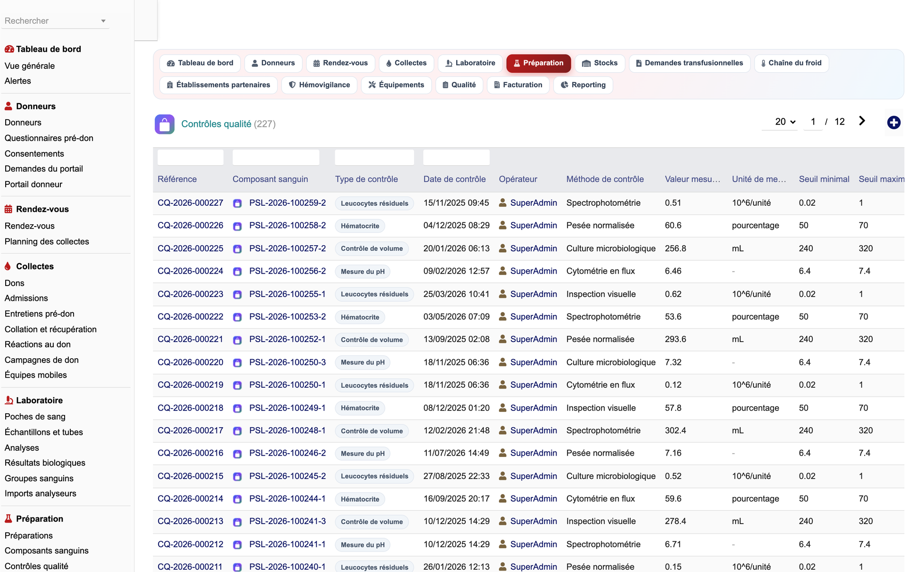Click component icon beside PSL-2026-100258-2

click(x=237, y=226)
